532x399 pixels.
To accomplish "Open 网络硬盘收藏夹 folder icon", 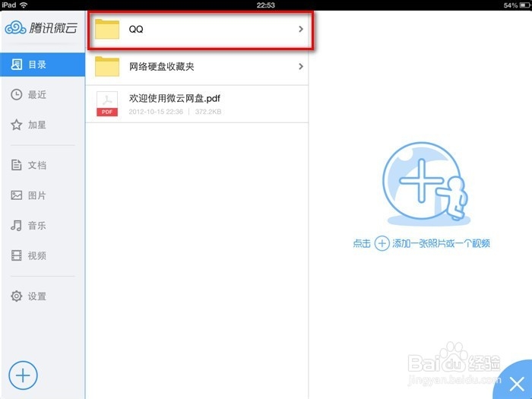I will pos(107,67).
